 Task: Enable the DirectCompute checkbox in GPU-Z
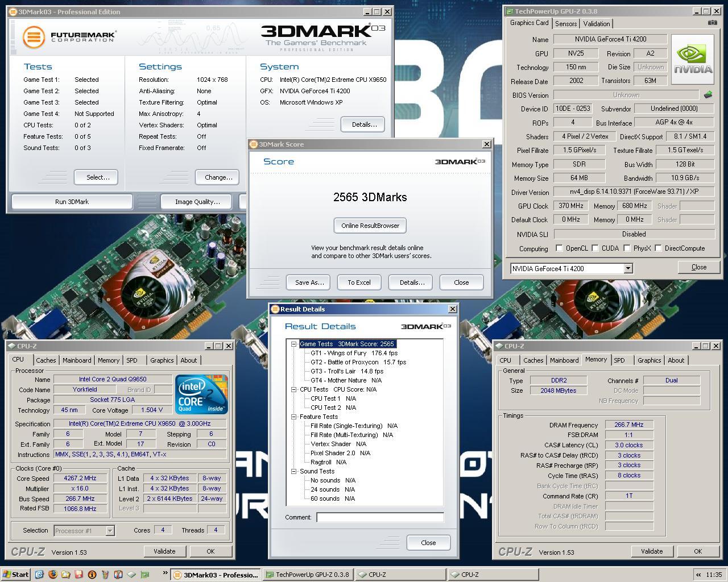(658, 248)
